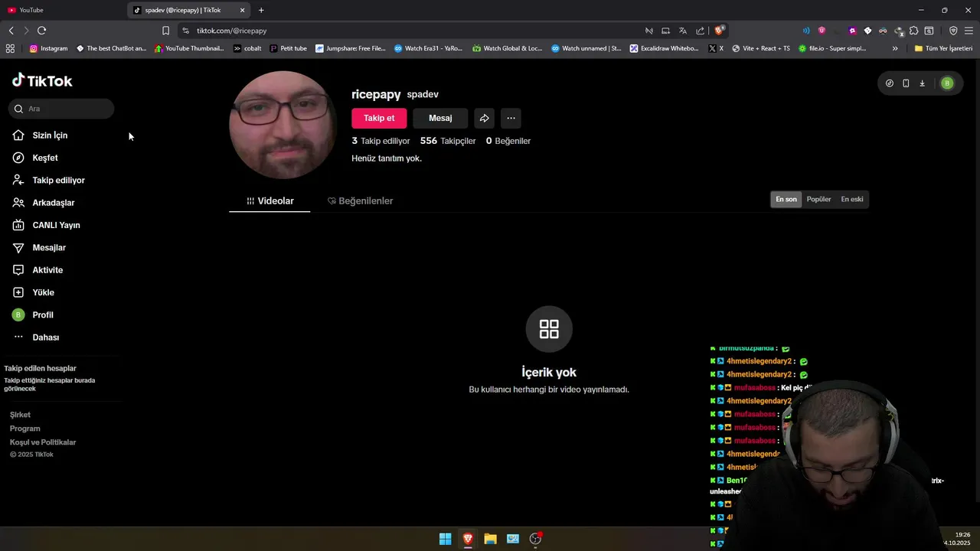Click ricepapy profile picture
Image resolution: width=980 pixels, height=551 pixels.
click(x=283, y=125)
